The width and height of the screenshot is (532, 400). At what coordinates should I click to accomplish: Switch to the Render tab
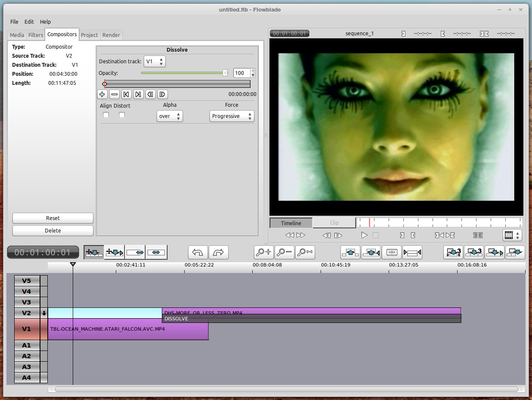[111, 35]
